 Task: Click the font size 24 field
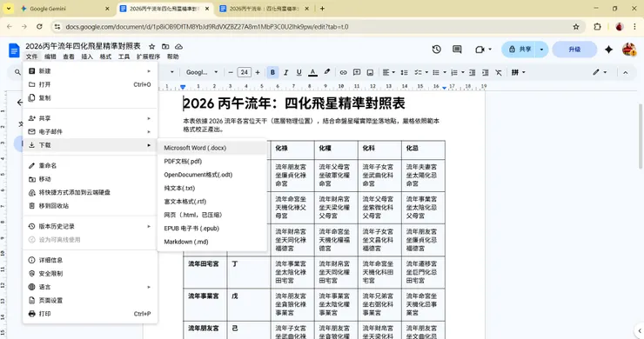[244, 72]
